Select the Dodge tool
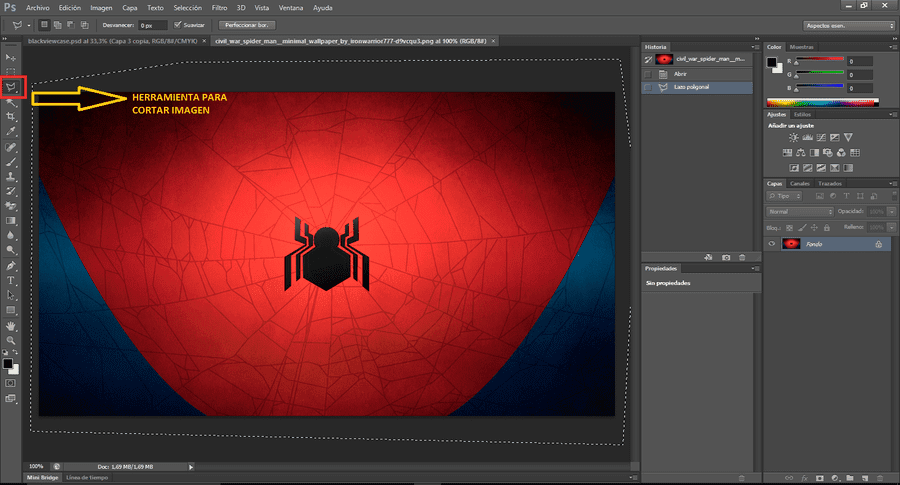The image size is (900, 485). pyautogui.click(x=11, y=250)
